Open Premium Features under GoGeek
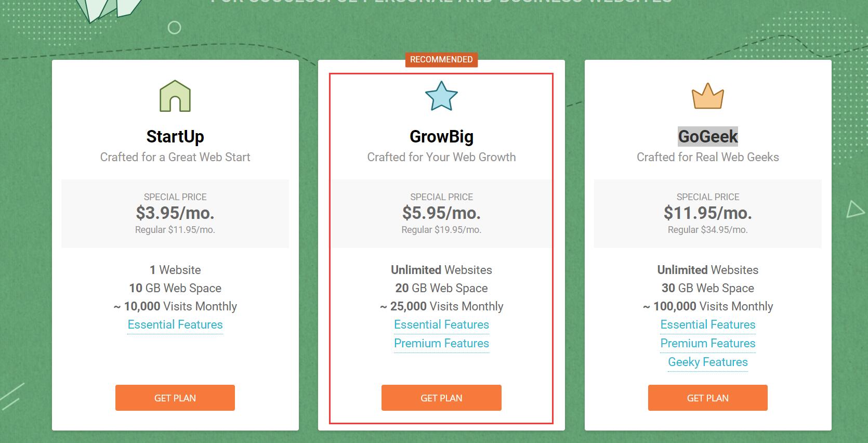 tap(708, 343)
